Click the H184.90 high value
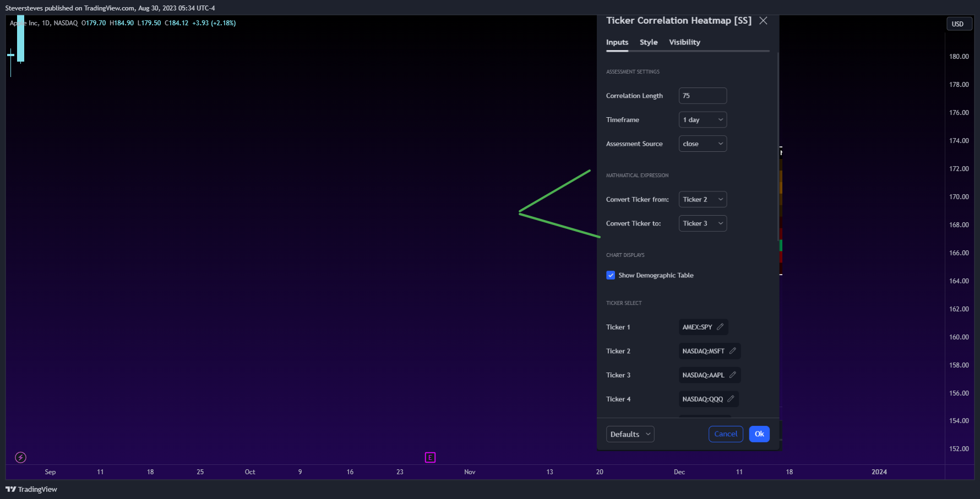Screen dimensions: 980x499 coord(122,23)
